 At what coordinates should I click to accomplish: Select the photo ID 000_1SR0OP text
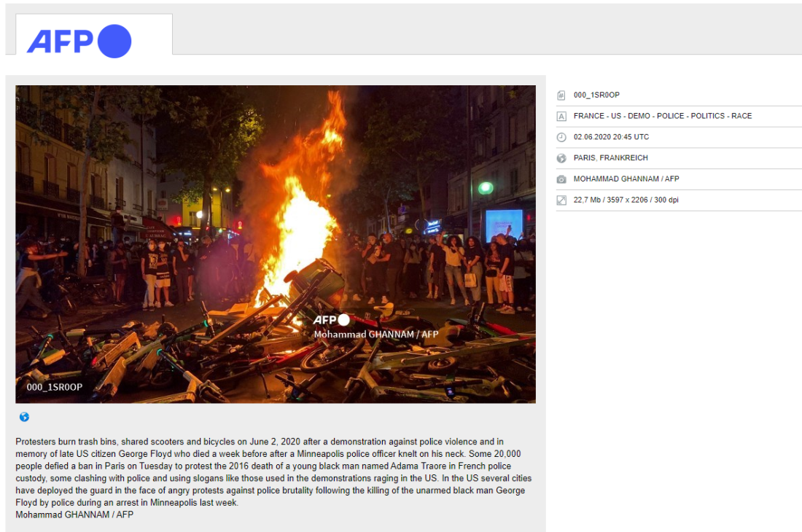(596, 95)
